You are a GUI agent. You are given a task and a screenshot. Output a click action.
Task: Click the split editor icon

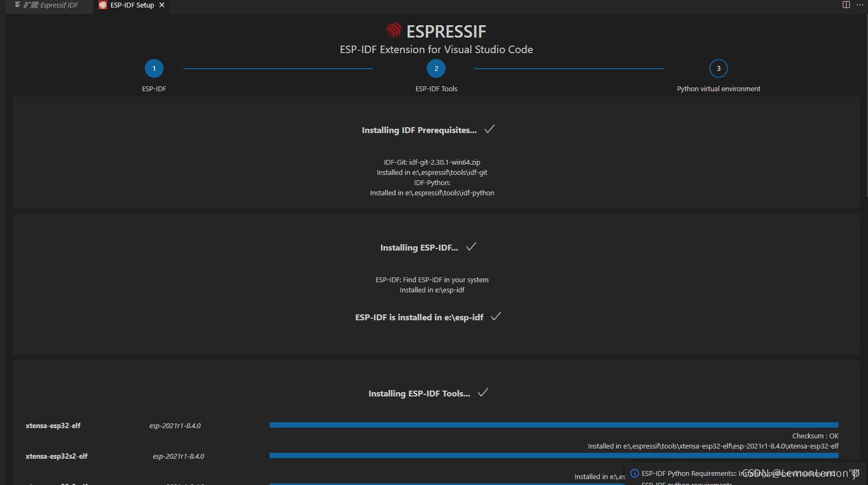coord(846,5)
